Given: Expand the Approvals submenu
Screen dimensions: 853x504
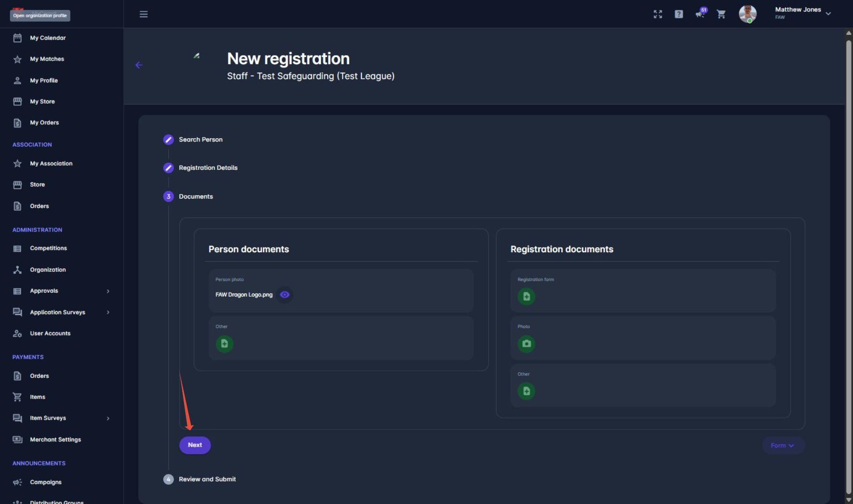Looking at the screenshot, I should click(108, 291).
